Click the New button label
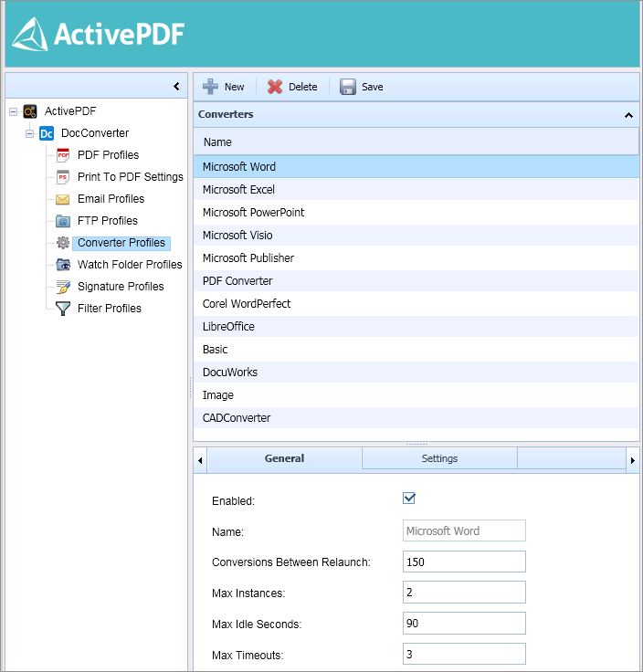This screenshot has width=643, height=672. [x=234, y=87]
